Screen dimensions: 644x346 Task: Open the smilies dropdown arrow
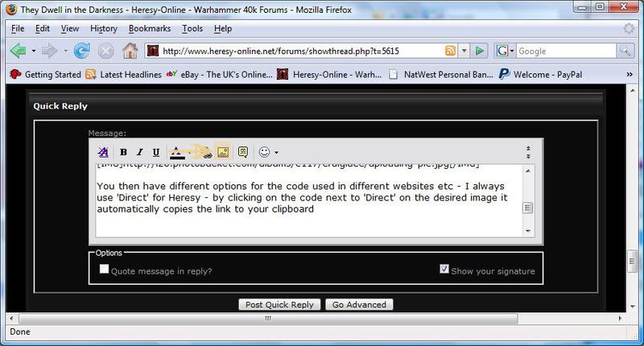pos(276,153)
